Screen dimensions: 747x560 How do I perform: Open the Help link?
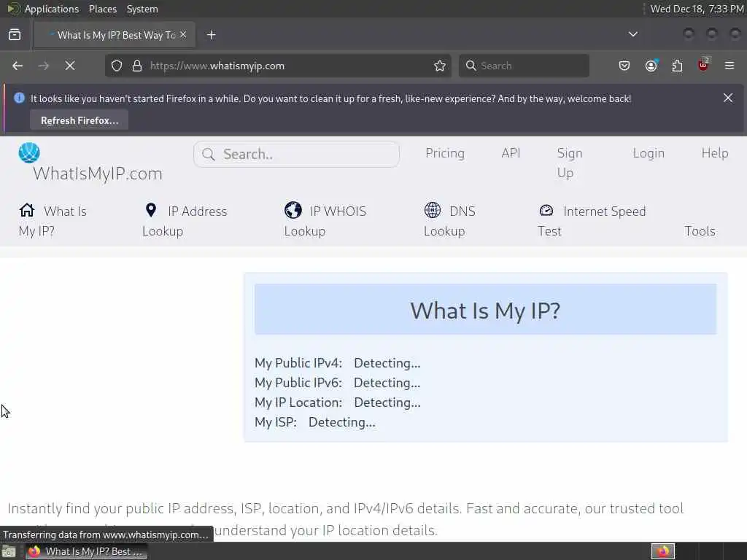coord(715,153)
